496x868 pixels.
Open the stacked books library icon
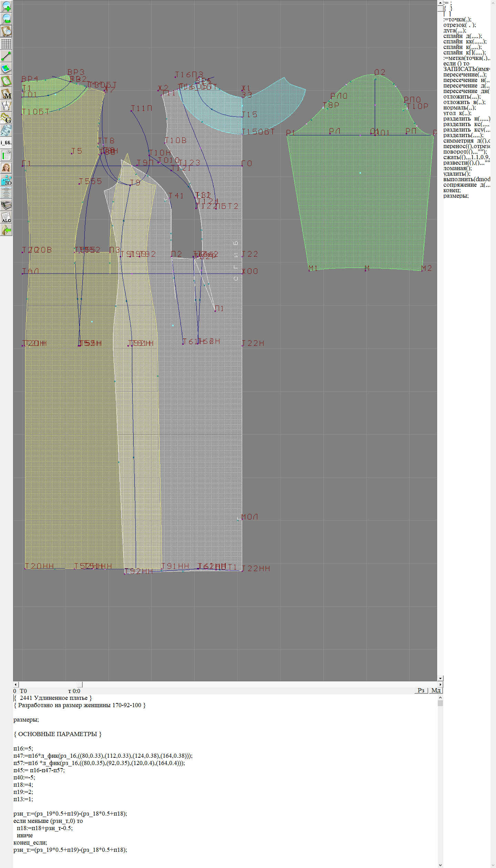(6, 205)
